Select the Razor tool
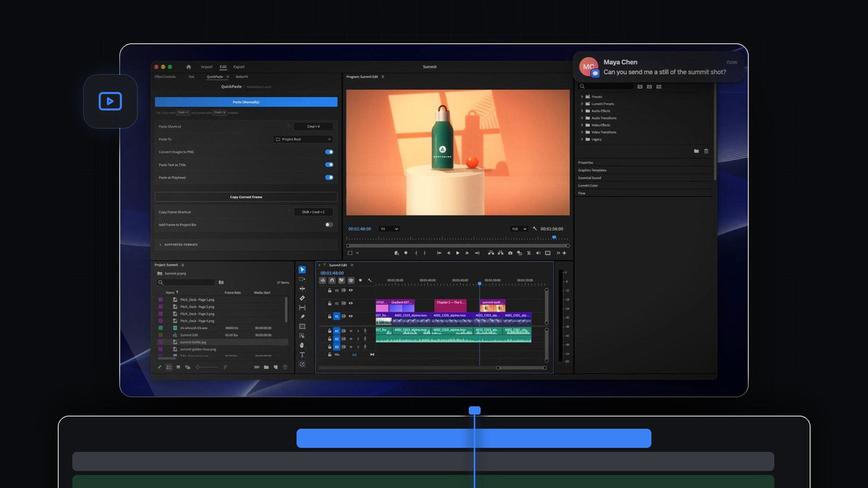The height and width of the screenshot is (488, 868). [302, 298]
